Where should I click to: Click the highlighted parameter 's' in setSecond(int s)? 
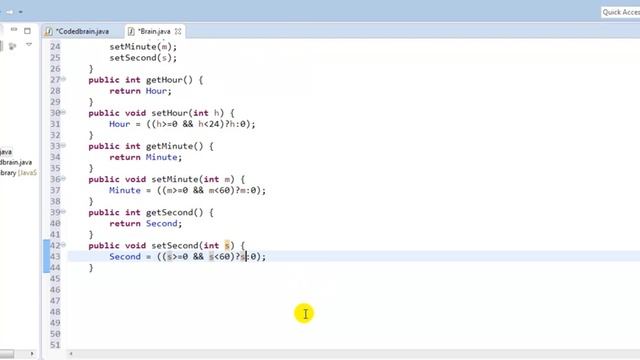point(227,246)
